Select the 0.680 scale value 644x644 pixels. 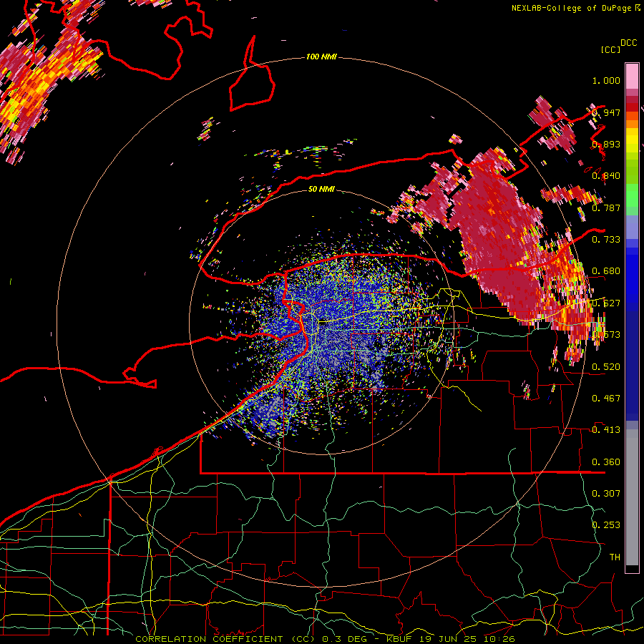coord(606,271)
